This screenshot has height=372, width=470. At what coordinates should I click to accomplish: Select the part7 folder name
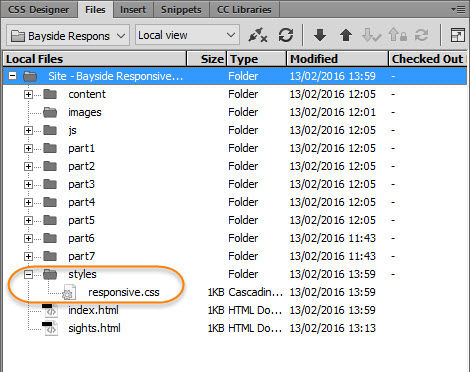coord(82,256)
